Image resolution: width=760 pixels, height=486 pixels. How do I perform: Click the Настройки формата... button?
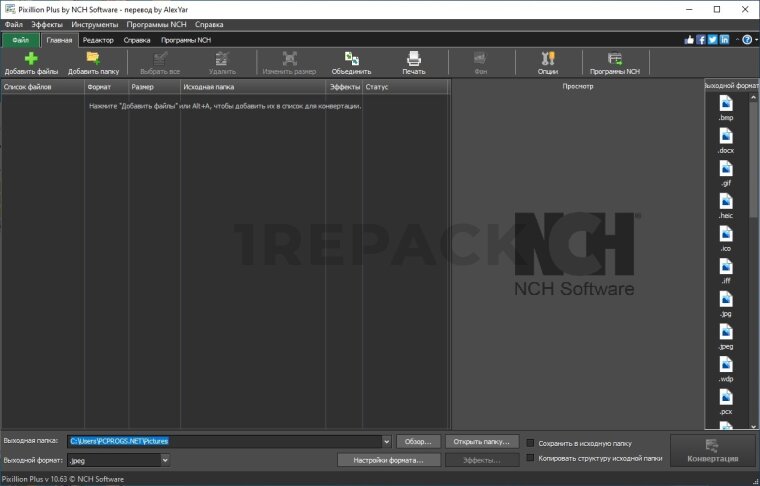coord(388,460)
